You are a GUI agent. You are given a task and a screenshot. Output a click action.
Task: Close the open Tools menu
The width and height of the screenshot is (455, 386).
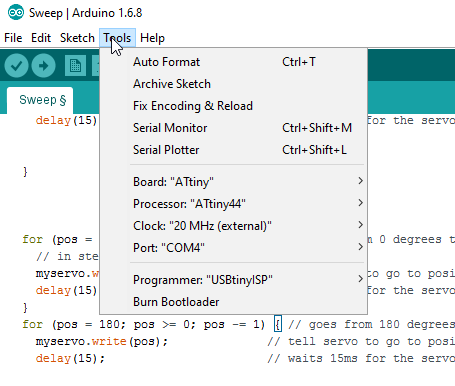click(117, 38)
